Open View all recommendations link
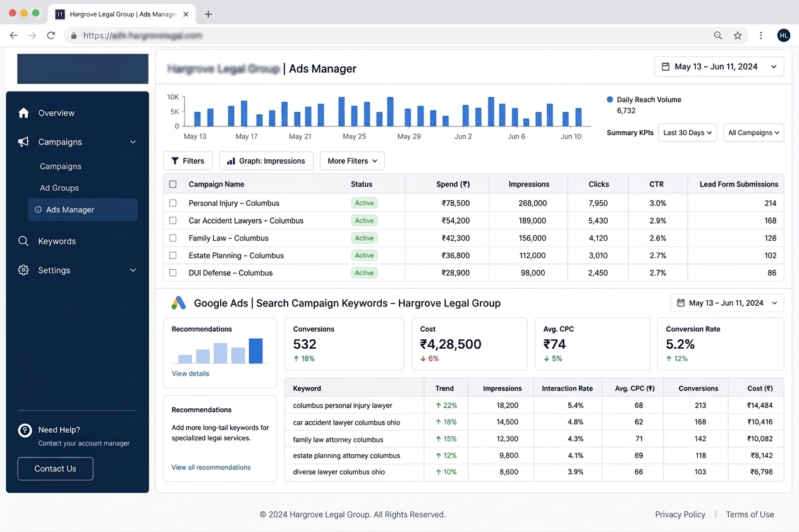The width and height of the screenshot is (799, 532). (211, 468)
